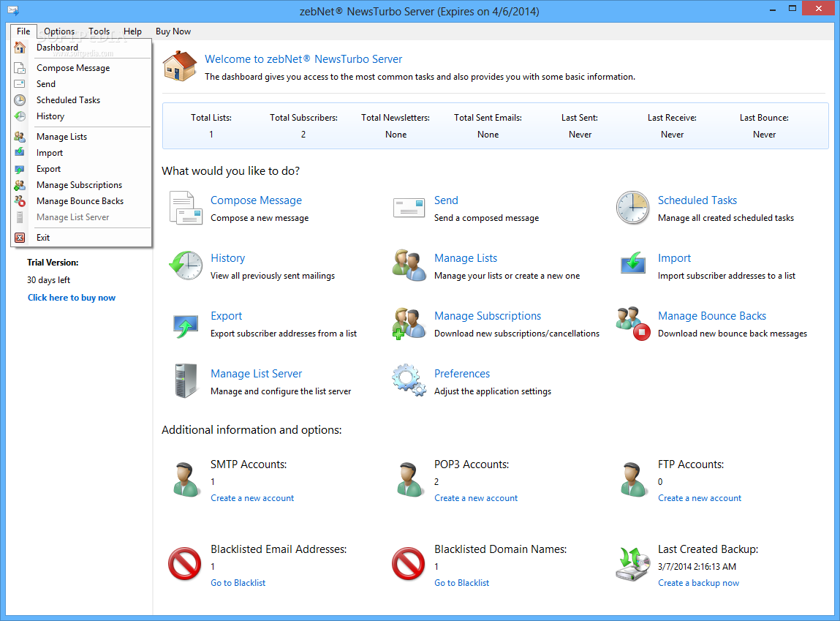Choose Exit in the File menu

point(81,238)
